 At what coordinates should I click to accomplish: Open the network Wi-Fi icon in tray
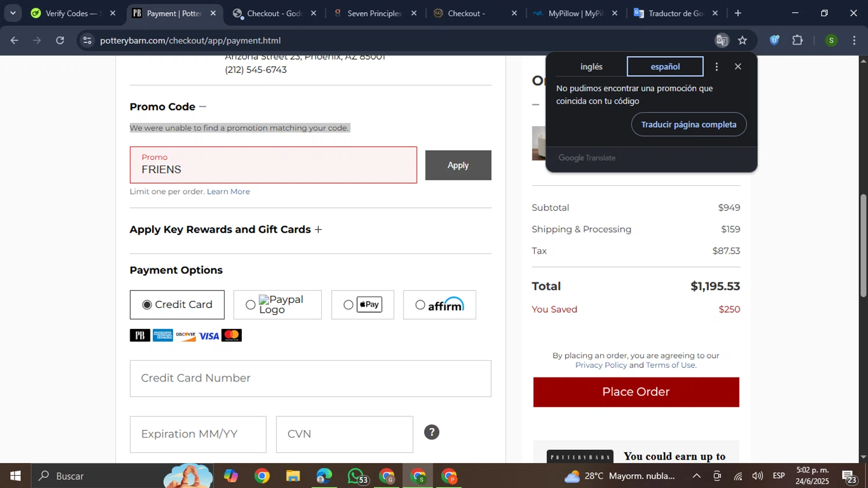coord(738,476)
